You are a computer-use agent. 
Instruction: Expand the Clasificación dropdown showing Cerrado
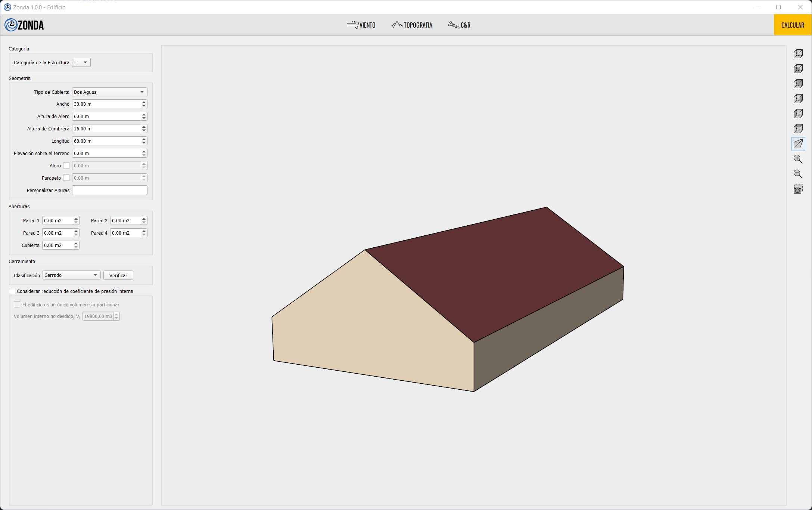click(71, 275)
